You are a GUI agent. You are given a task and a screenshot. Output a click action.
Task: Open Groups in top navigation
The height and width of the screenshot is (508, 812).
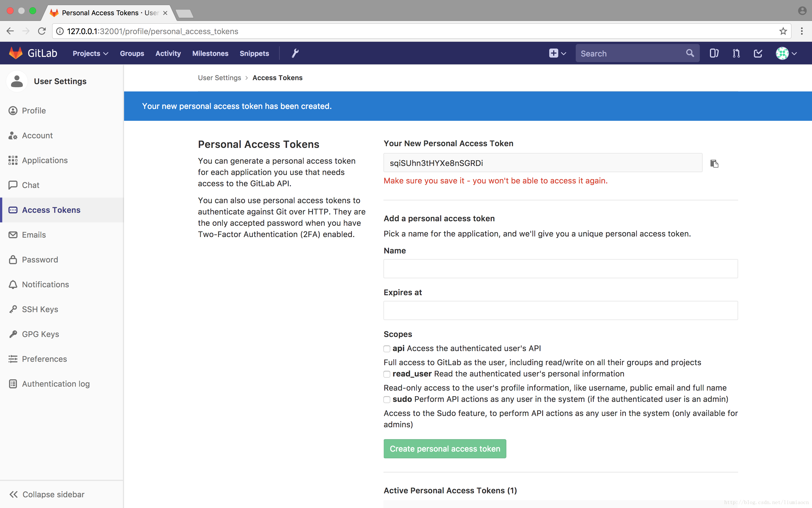(x=132, y=53)
